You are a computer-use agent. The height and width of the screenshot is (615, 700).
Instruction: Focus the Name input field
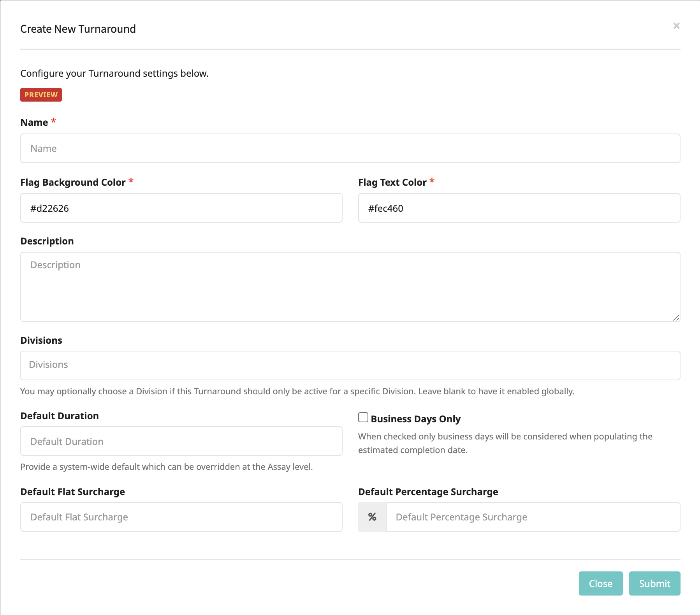[350, 148]
